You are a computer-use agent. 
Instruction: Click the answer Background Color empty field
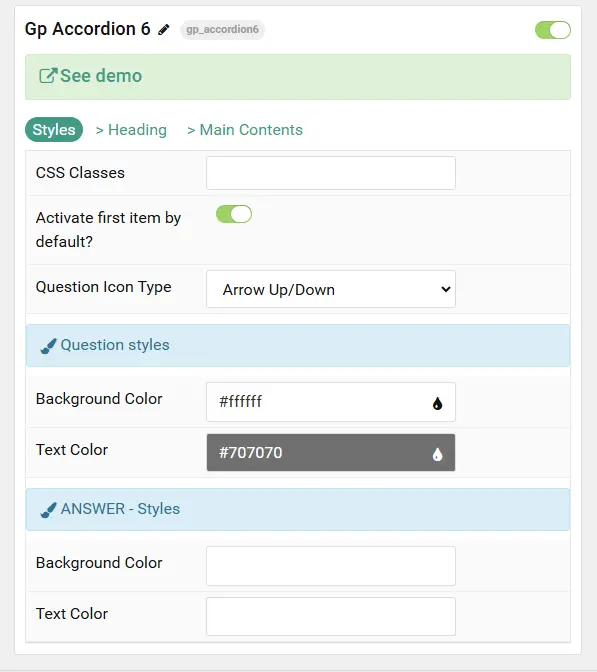click(331, 566)
